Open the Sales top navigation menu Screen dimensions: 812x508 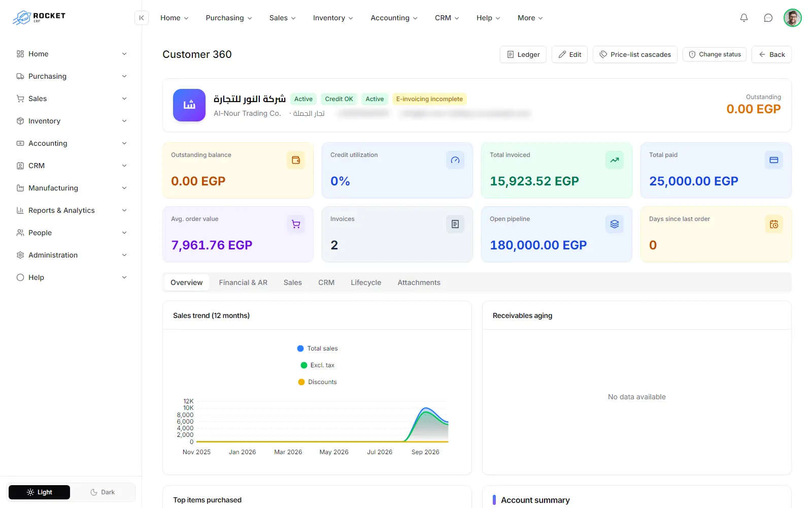click(x=283, y=18)
